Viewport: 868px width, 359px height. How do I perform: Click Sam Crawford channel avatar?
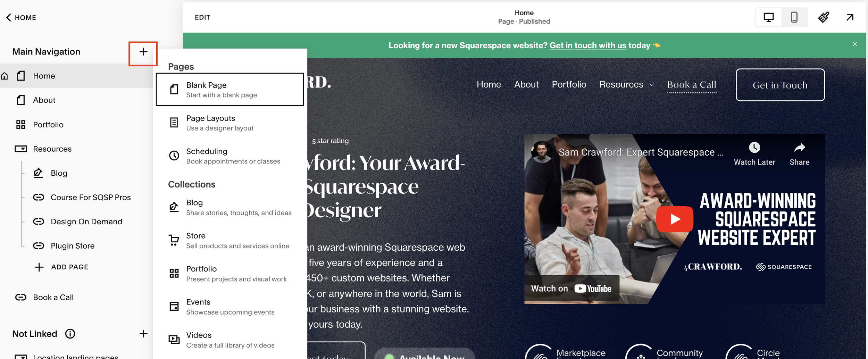pyautogui.click(x=542, y=152)
